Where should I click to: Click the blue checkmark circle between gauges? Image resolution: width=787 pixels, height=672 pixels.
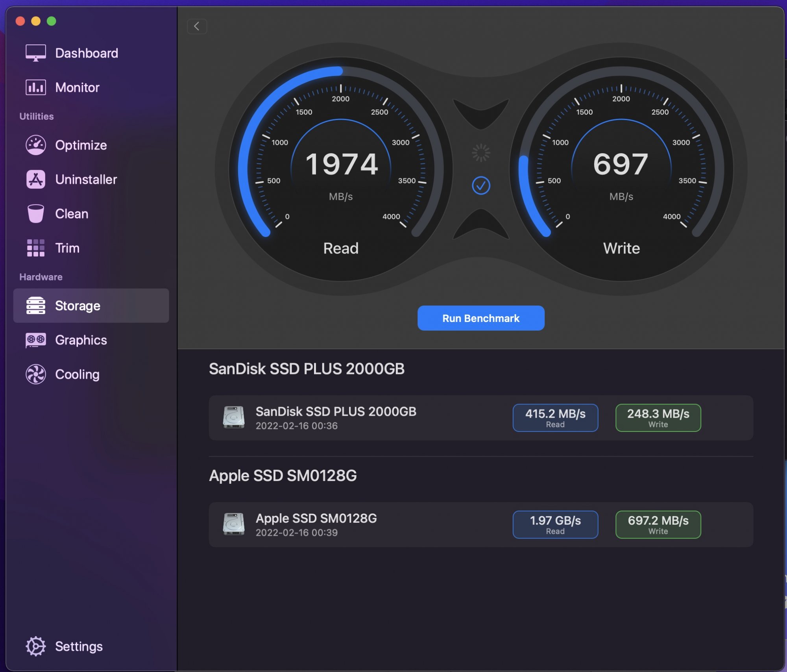click(480, 185)
